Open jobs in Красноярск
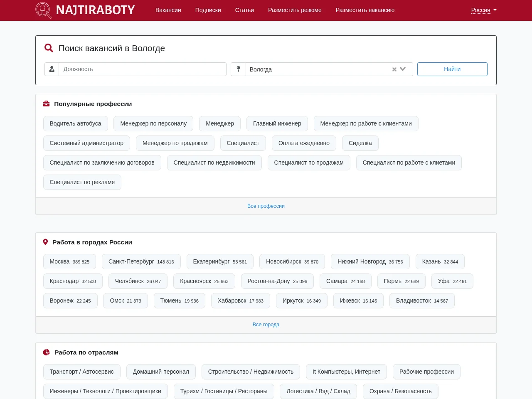Image resolution: width=532 pixels, height=399 pixels. tap(204, 281)
